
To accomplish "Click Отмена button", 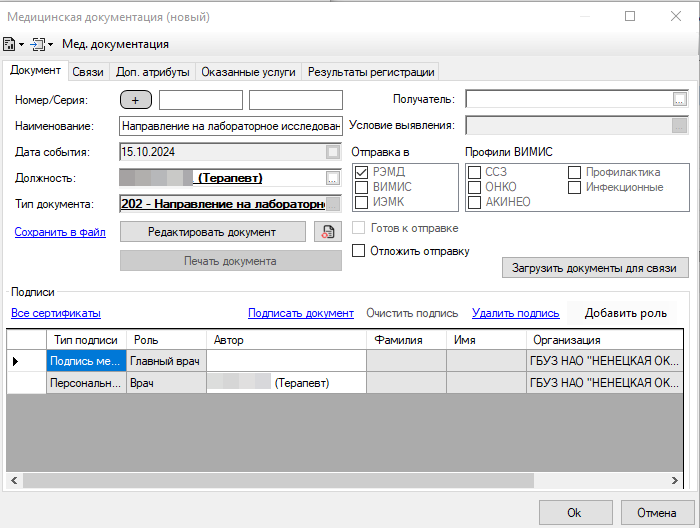I will coord(657,513).
